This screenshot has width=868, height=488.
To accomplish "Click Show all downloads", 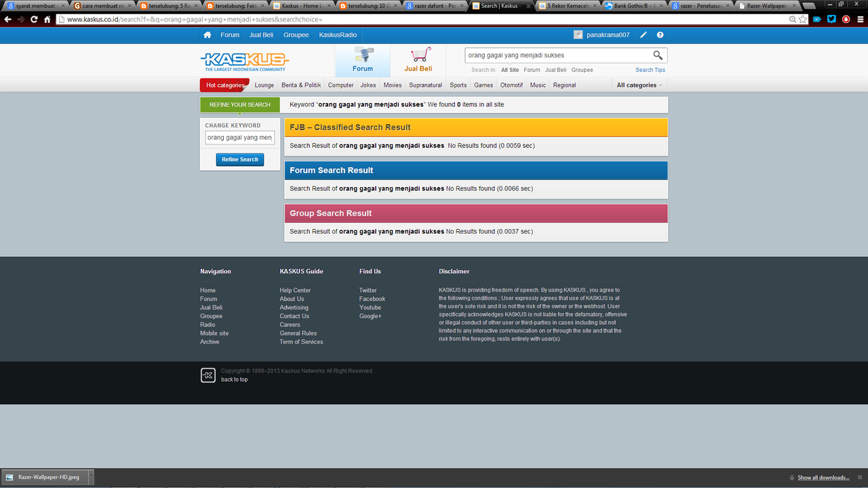I will [x=823, y=478].
